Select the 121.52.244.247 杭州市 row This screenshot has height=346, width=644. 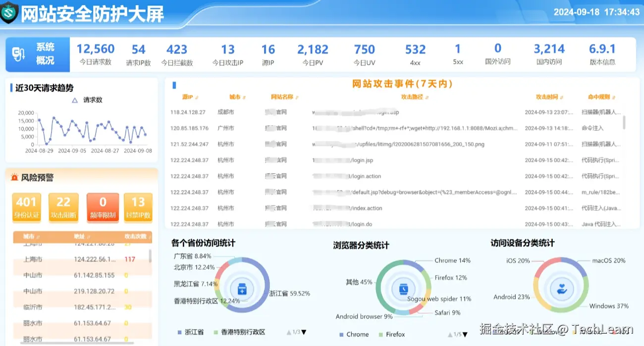click(395, 144)
